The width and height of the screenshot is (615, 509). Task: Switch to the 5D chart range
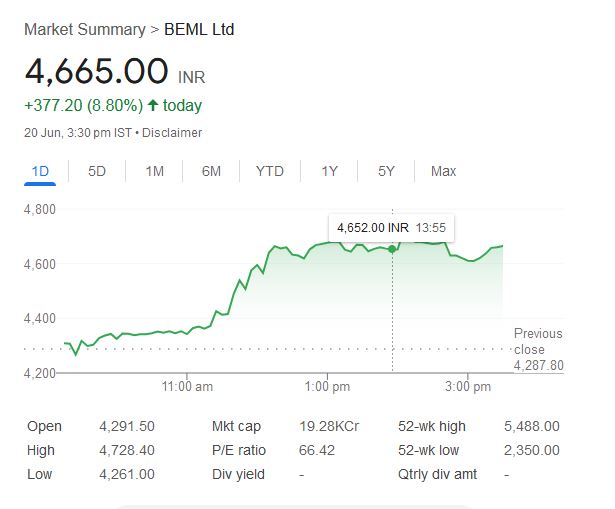coord(97,171)
